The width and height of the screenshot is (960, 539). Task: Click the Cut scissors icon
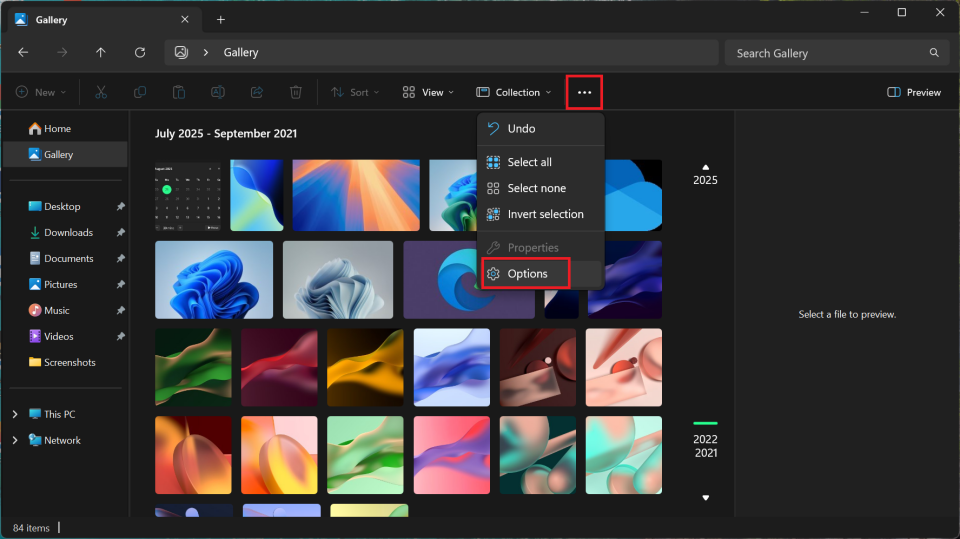pyautogui.click(x=101, y=92)
